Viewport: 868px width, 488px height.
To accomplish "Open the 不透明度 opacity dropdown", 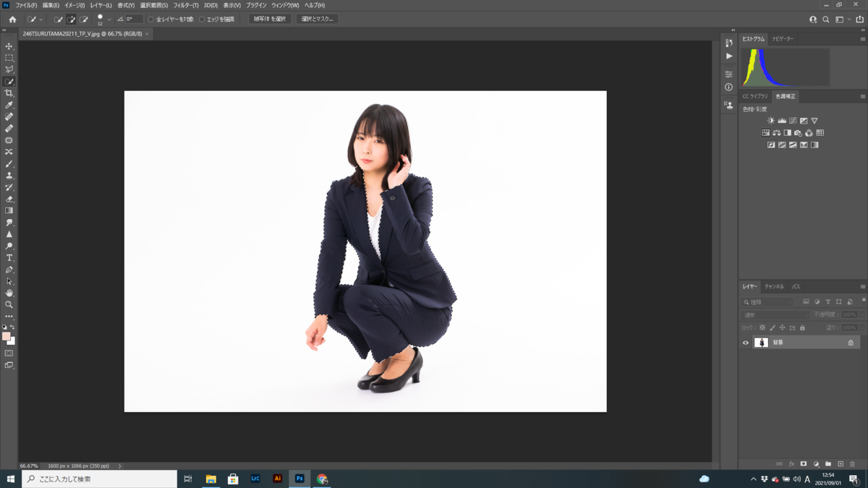I will (x=861, y=314).
